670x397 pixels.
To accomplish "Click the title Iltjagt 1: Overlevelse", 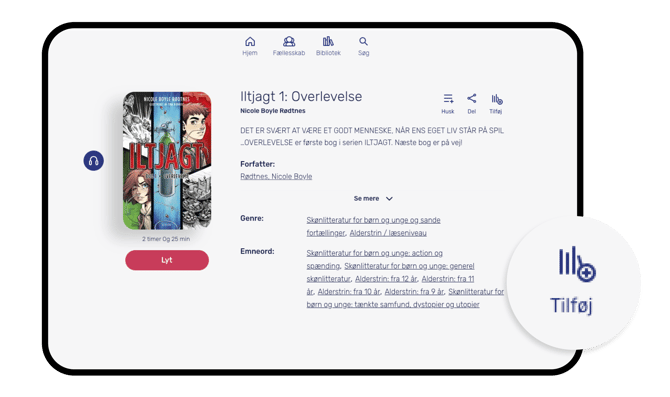I will [301, 97].
